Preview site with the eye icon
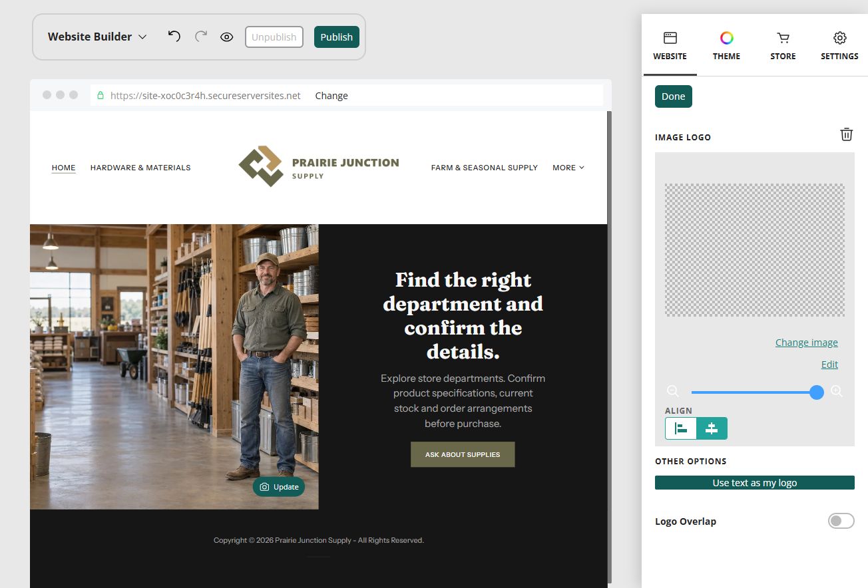The height and width of the screenshot is (588, 868). pos(227,37)
